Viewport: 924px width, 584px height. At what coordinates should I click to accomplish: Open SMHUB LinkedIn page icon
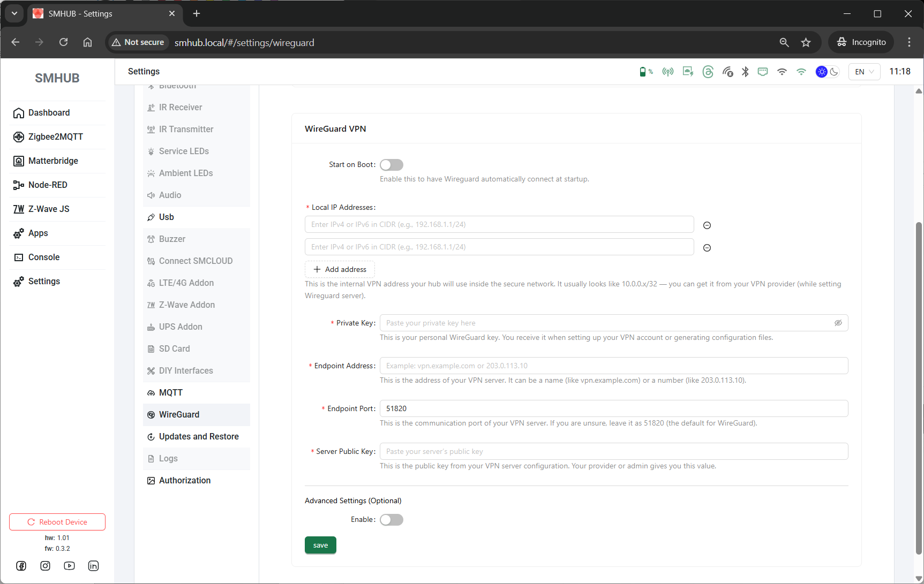pos(93,566)
